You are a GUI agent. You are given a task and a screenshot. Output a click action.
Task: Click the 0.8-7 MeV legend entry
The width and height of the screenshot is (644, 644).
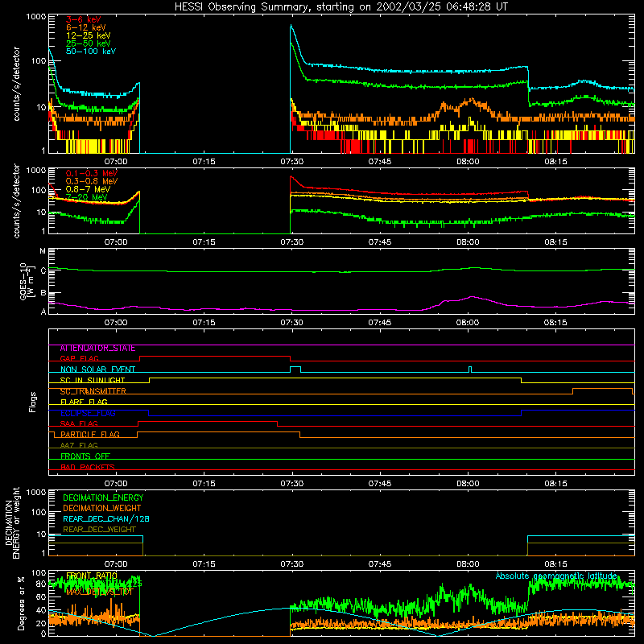pos(88,190)
